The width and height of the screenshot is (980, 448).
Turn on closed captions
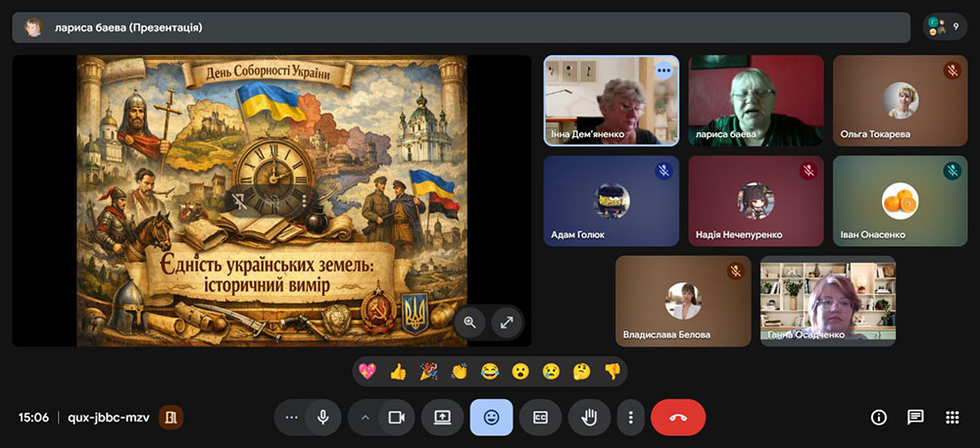point(540,418)
